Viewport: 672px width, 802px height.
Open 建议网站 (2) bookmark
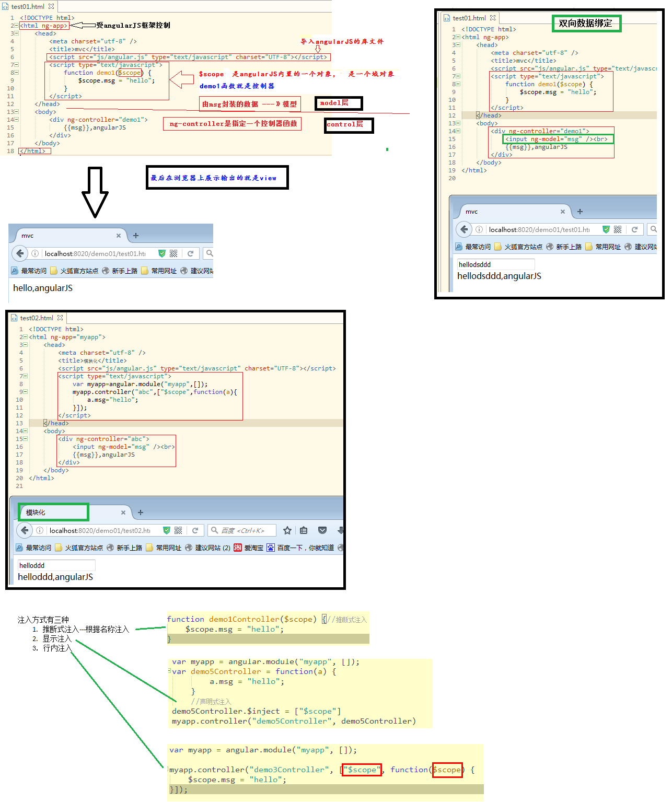[x=207, y=548]
